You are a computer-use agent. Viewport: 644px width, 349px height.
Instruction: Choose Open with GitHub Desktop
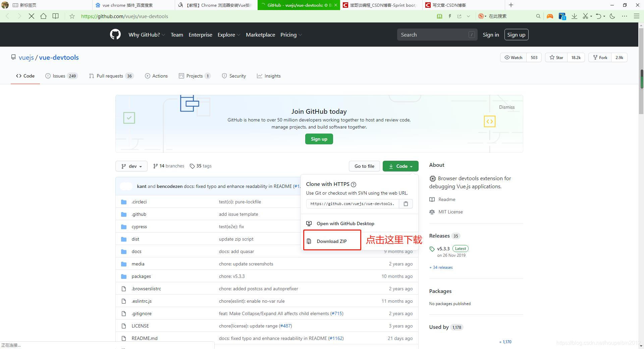point(345,223)
